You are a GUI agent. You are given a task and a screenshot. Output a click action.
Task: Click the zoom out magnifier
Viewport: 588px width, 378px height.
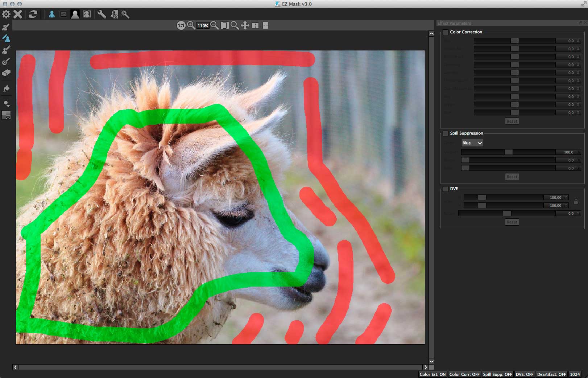[x=214, y=25]
